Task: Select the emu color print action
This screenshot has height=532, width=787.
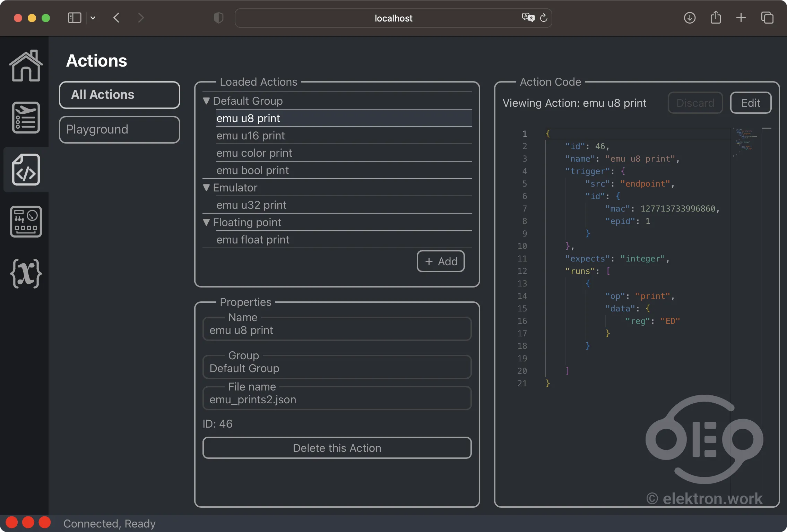Action: (x=344, y=153)
